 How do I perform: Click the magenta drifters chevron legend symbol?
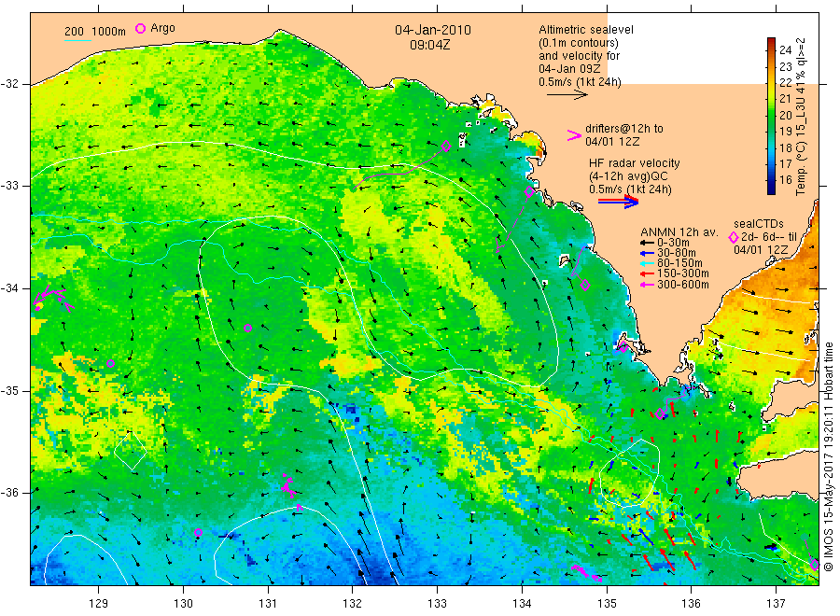(574, 135)
